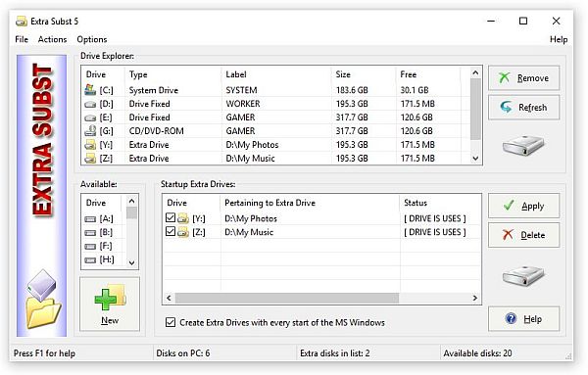The image size is (588, 375).
Task: Select the C: system drive icon
Action: [90, 90]
